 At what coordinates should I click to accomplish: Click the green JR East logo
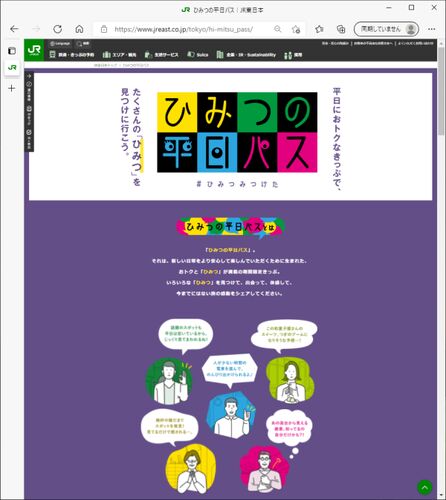coord(34,50)
